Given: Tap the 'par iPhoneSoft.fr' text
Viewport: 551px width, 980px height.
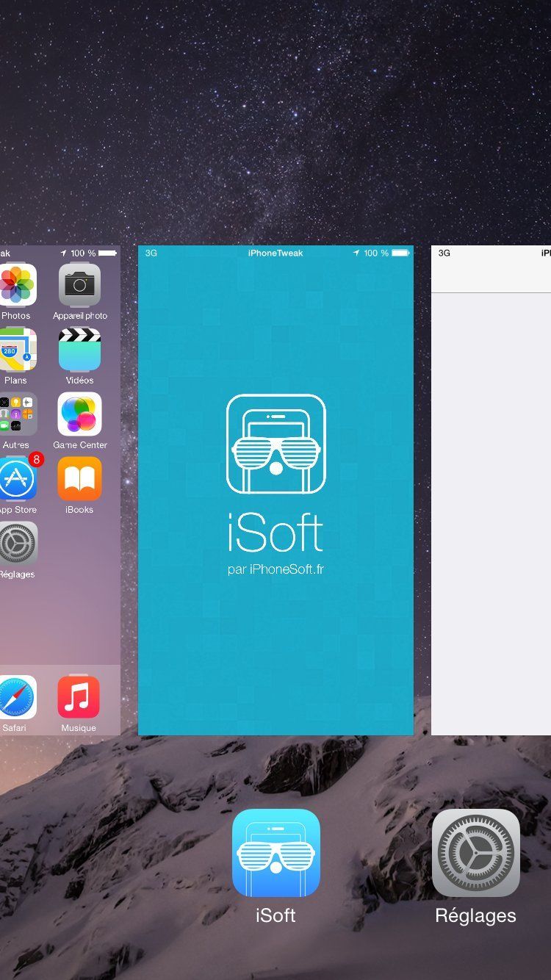Looking at the screenshot, I should click(x=275, y=569).
